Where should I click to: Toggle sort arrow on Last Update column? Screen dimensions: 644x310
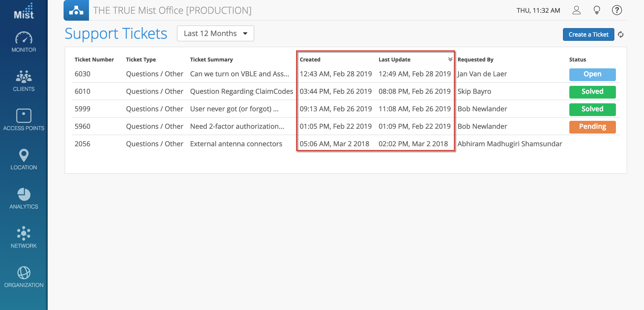point(450,59)
